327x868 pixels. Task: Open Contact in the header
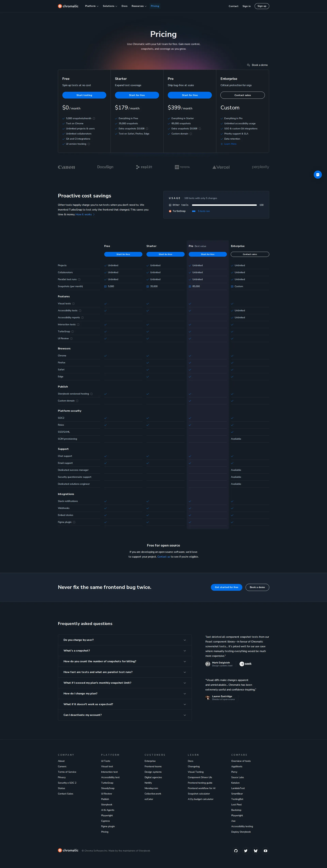click(x=234, y=6)
